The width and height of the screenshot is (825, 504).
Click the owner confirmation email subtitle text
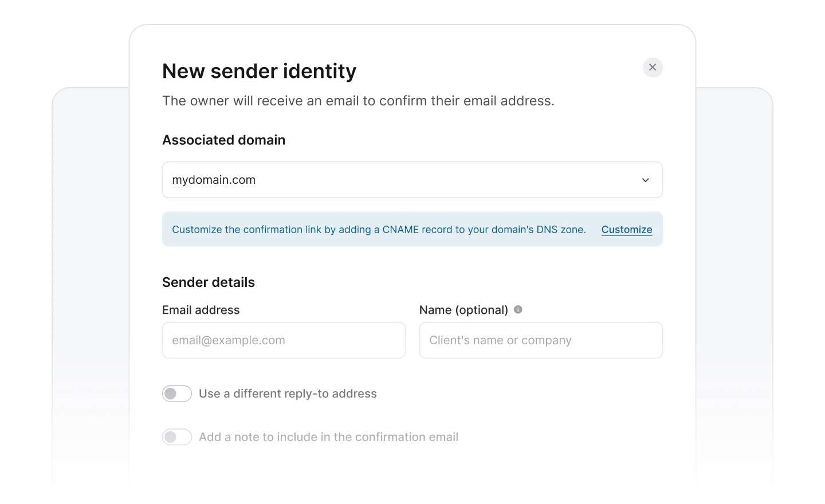[358, 101]
